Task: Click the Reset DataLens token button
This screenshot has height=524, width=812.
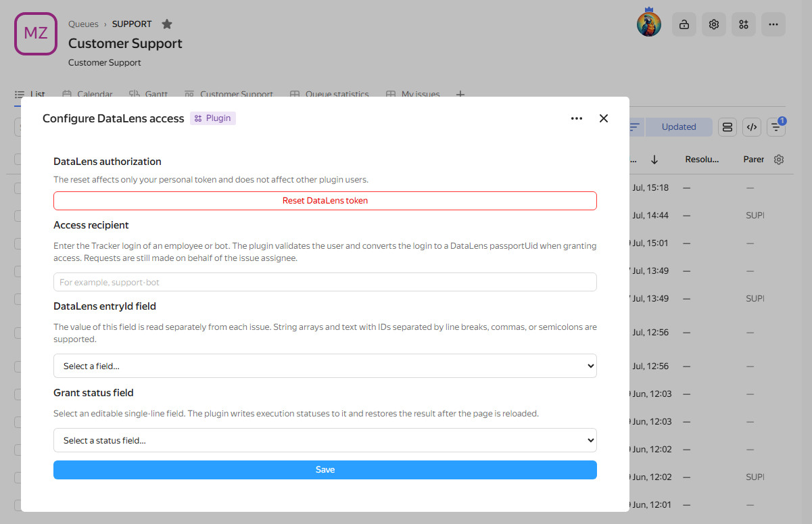Action: (x=325, y=201)
